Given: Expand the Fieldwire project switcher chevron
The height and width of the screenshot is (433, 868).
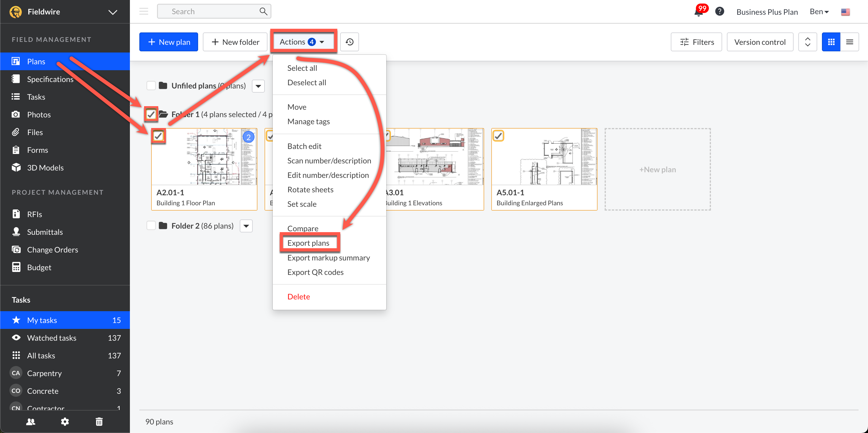Looking at the screenshot, I should pos(112,12).
